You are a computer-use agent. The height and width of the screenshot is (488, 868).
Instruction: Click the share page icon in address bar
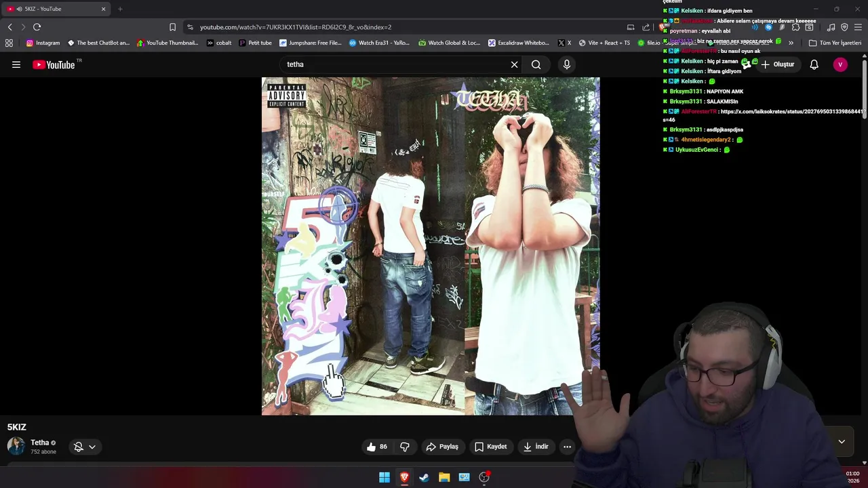click(x=646, y=27)
